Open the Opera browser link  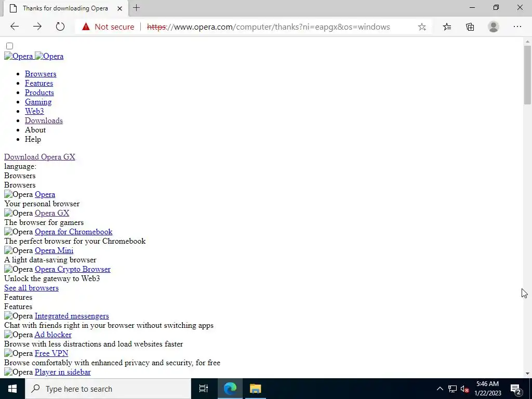tap(45, 194)
